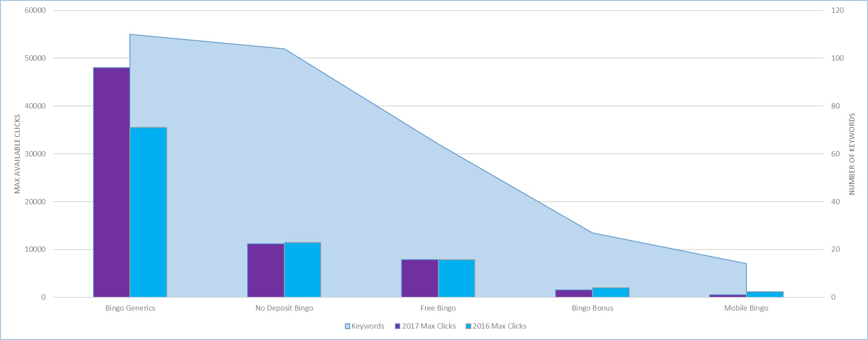The height and width of the screenshot is (340, 868).
Task: Select the 2016 Max Clicks legend label
Action: coord(499,326)
